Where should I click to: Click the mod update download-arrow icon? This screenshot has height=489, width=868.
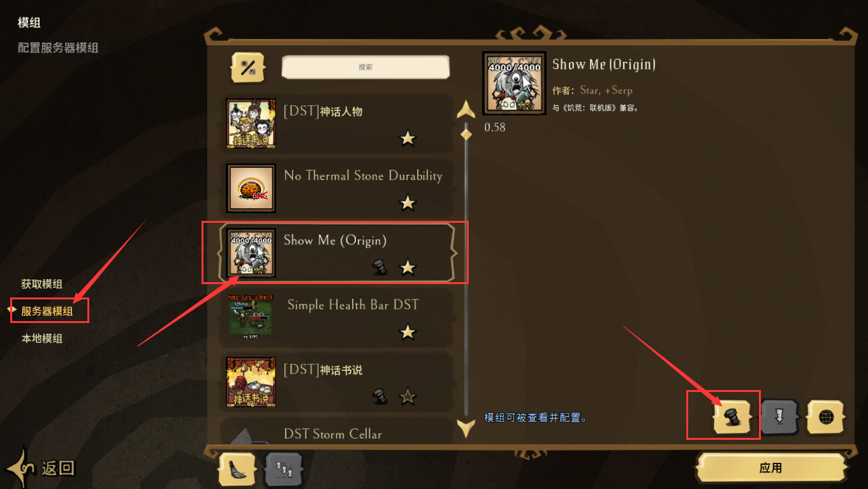[x=779, y=418]
